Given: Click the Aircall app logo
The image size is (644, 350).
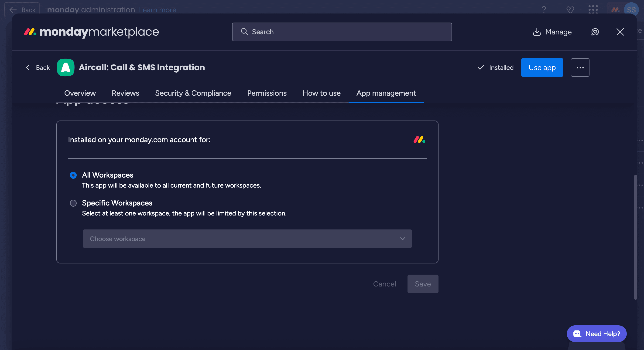Looking at the screenshot, I should click(x=65, y=67).
